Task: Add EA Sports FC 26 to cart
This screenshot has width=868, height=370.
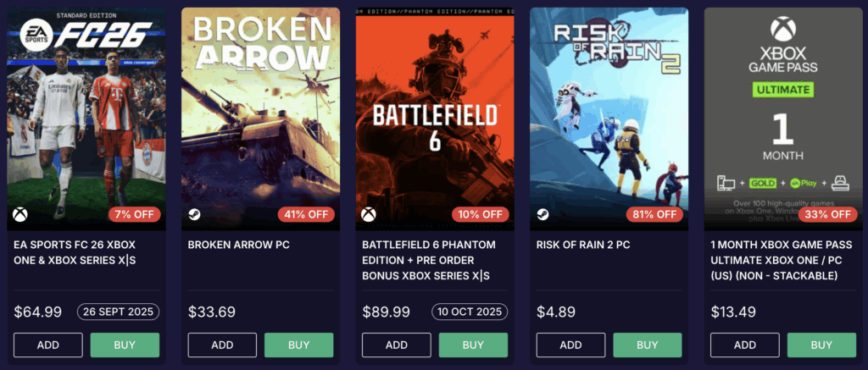Action: [48, 345]
